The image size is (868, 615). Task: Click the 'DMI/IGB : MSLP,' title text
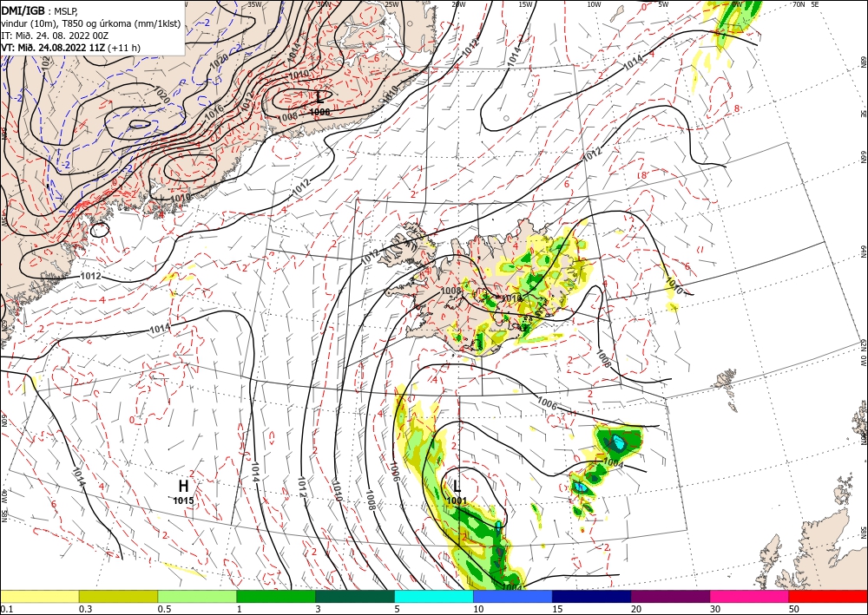point(40,10)
